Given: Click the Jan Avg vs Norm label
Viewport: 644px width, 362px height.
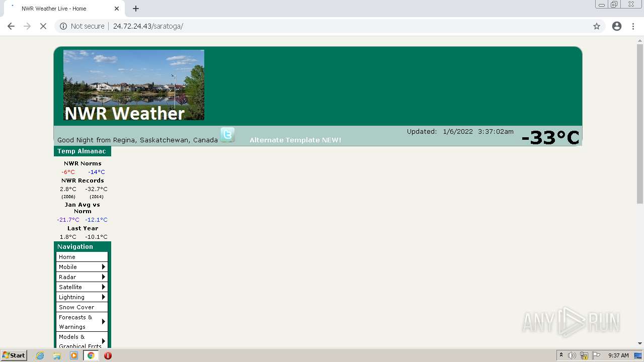Looking at the screenshot, I should (x=83, y=208).
